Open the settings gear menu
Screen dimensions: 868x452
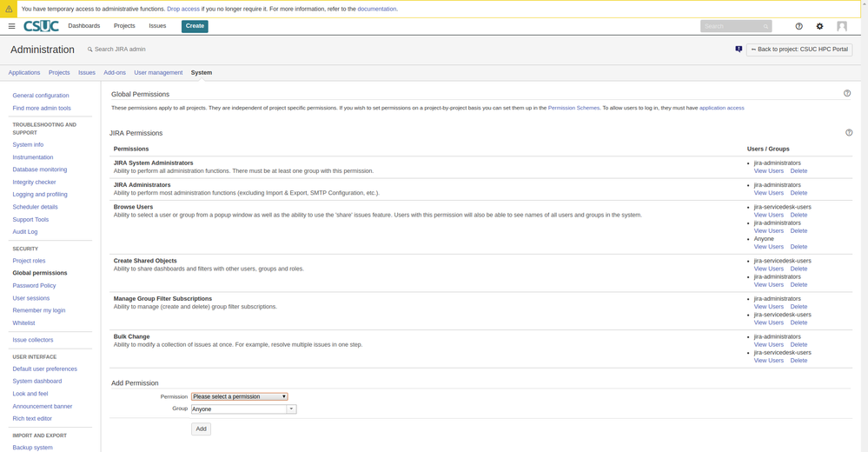tap(820, 26)
